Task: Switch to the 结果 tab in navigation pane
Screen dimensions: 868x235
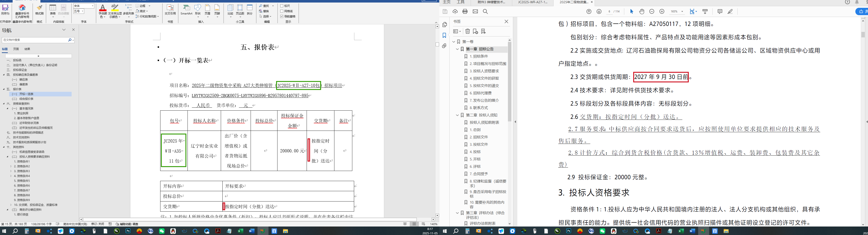Action: [27, 49]
